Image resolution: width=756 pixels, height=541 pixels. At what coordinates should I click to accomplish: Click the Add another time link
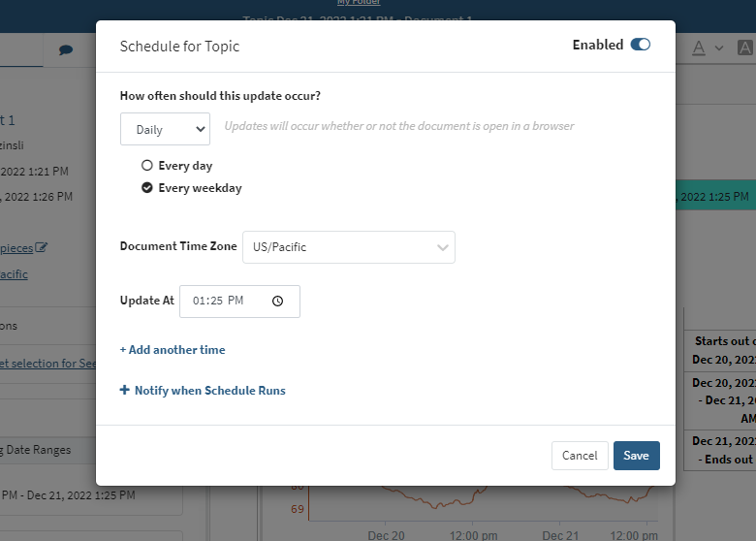click(x=173, y=350)
